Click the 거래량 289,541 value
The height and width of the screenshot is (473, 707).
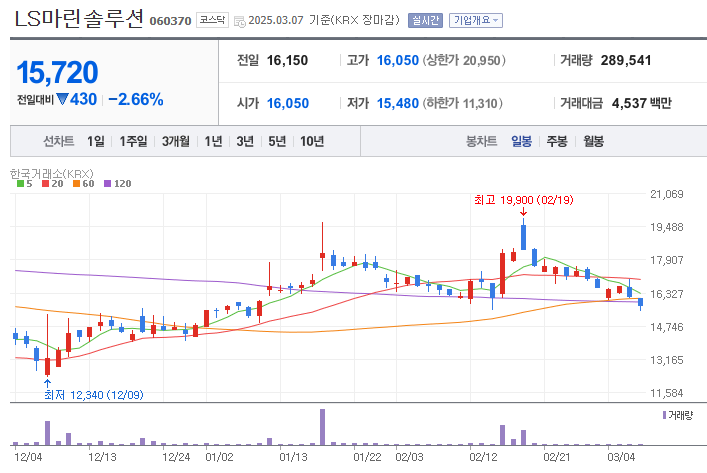click(626, 60)
